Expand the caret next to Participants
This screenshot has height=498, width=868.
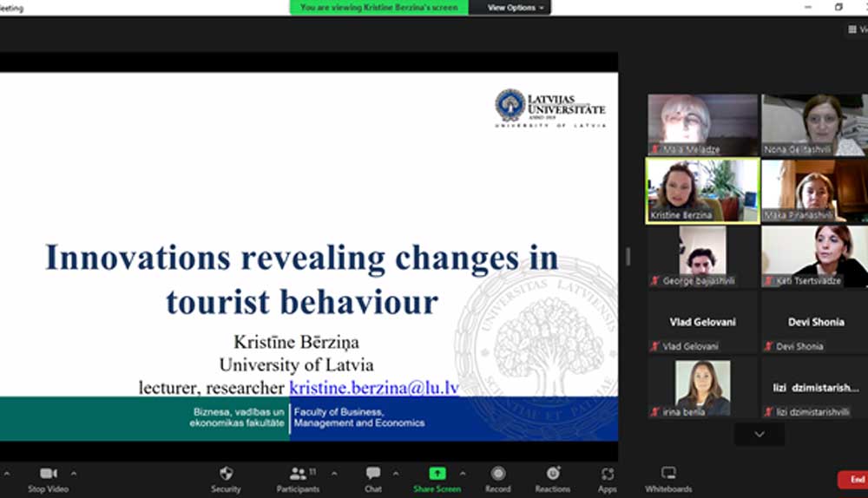334,474
